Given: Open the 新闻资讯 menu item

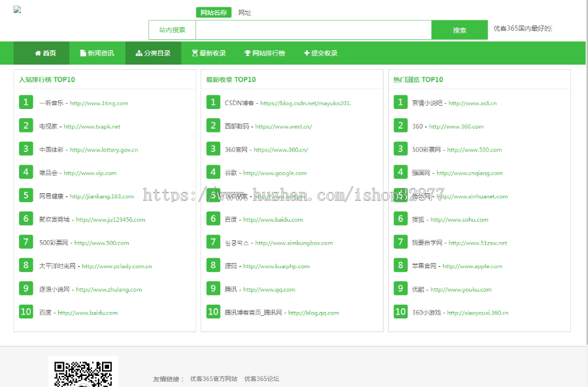Looking at the screenshot, I should point(97,54).
